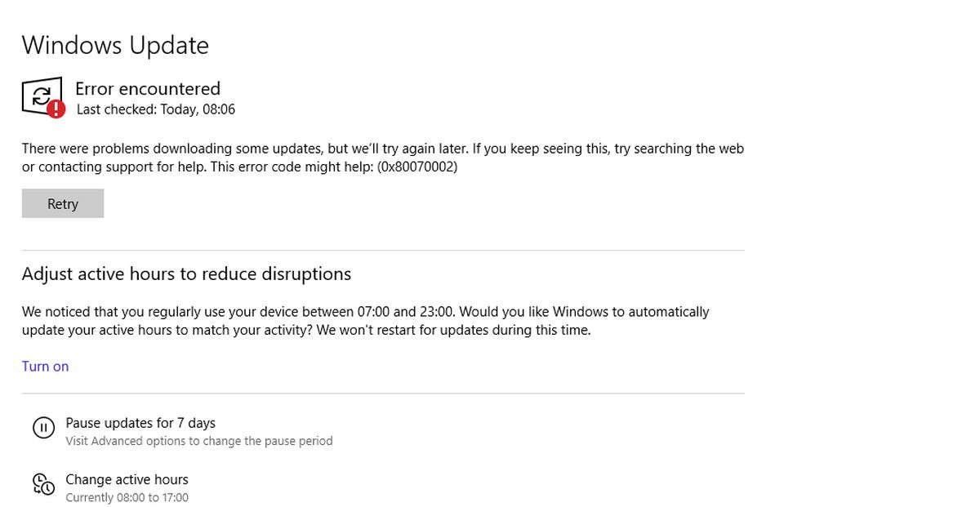
Task: Click the Error encountered status text
Action: coord(148,88)
